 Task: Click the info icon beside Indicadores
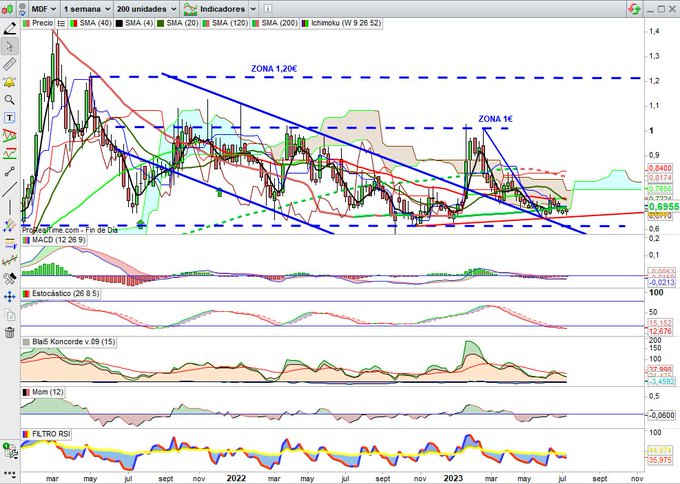pyautogui.click(x=268, y=9)
